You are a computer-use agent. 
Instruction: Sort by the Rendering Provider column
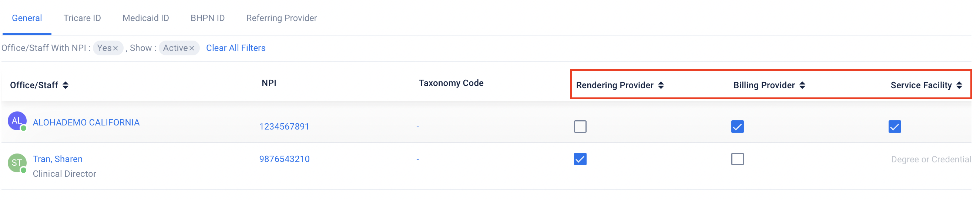click(x=661, y=85)
